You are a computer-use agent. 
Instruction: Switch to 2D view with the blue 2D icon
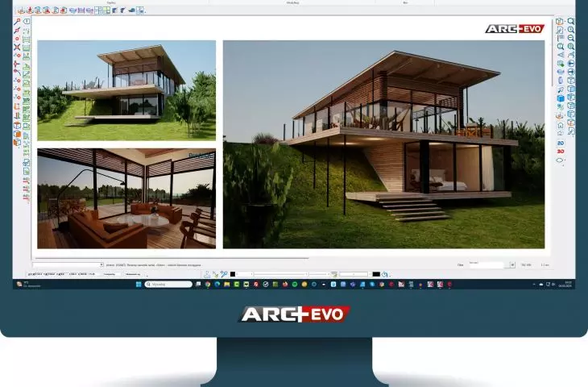(561, 143)
